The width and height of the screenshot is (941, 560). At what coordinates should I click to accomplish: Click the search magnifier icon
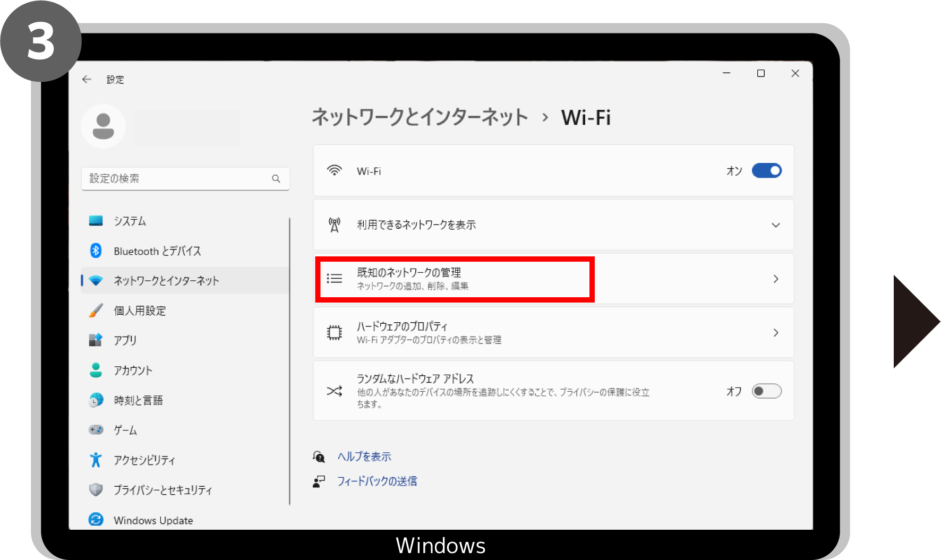[x=276, y=179]
